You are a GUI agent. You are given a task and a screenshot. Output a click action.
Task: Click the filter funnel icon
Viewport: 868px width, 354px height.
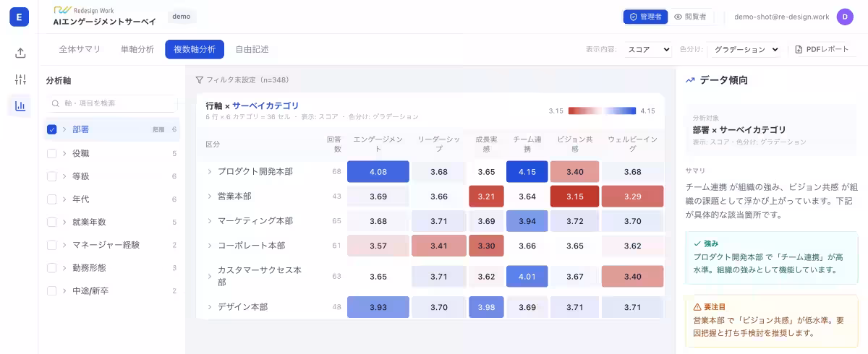200,80
